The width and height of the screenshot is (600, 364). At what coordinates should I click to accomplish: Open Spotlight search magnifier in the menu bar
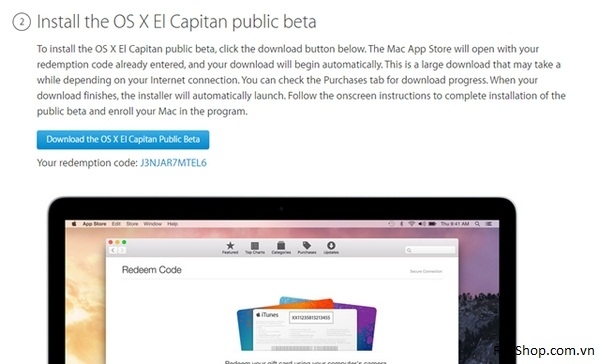[x=478, y=224]
